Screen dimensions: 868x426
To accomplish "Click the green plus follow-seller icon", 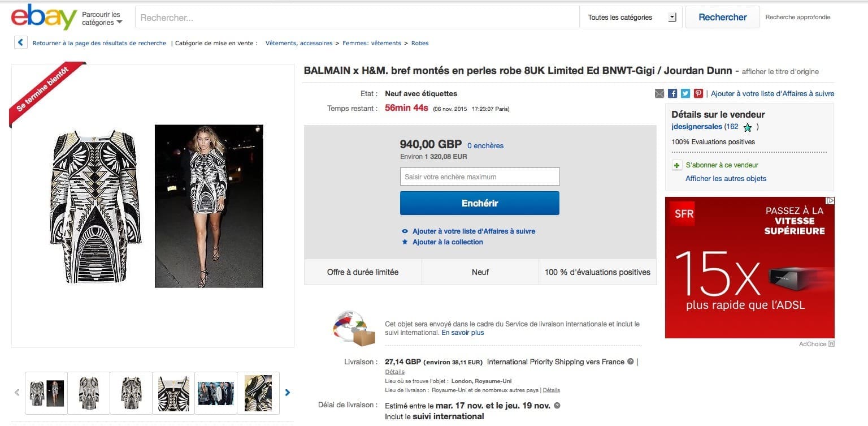I will [x=676, y=165].
